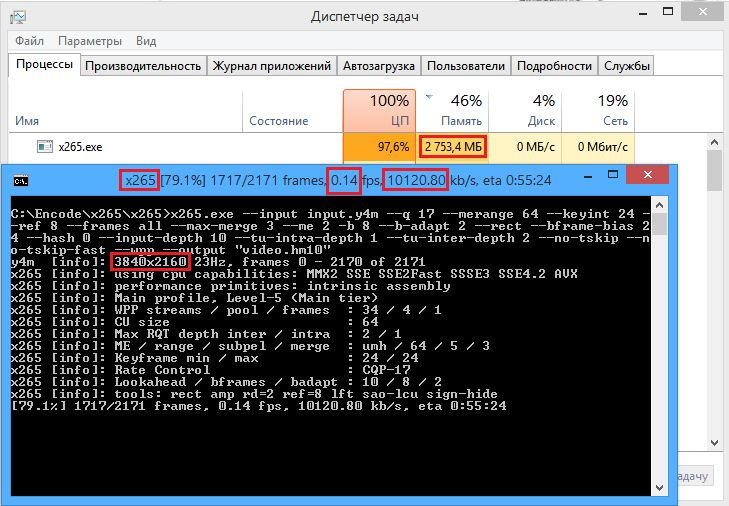
Task: Click the 0 Мбит/с network cell
Action: pos(598,147)
